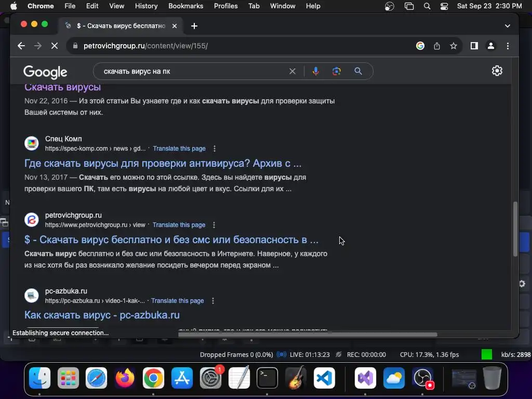
Task: Open Spotlight search in menu bar
Action: [x=427, y=6]
